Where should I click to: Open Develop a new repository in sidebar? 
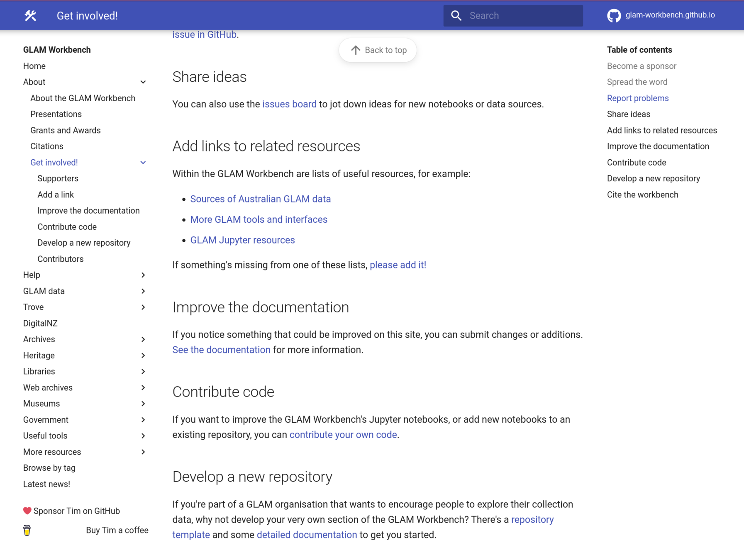point(84,243)
